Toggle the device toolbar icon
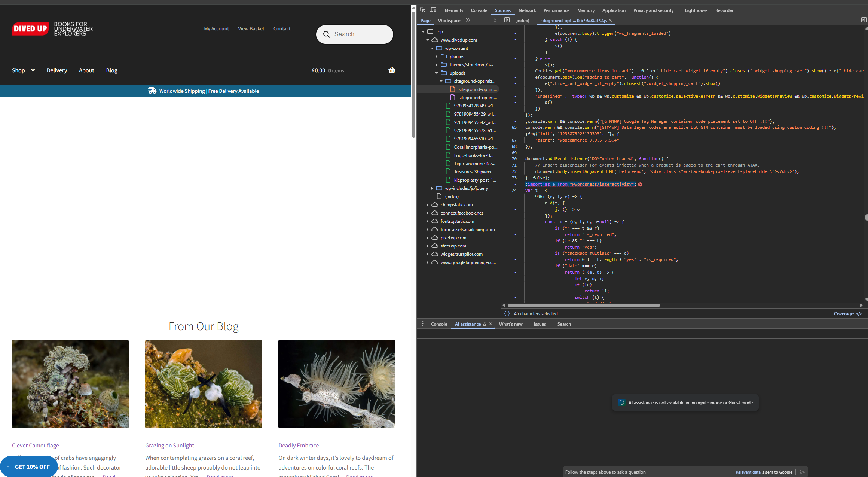 (433, 10)
